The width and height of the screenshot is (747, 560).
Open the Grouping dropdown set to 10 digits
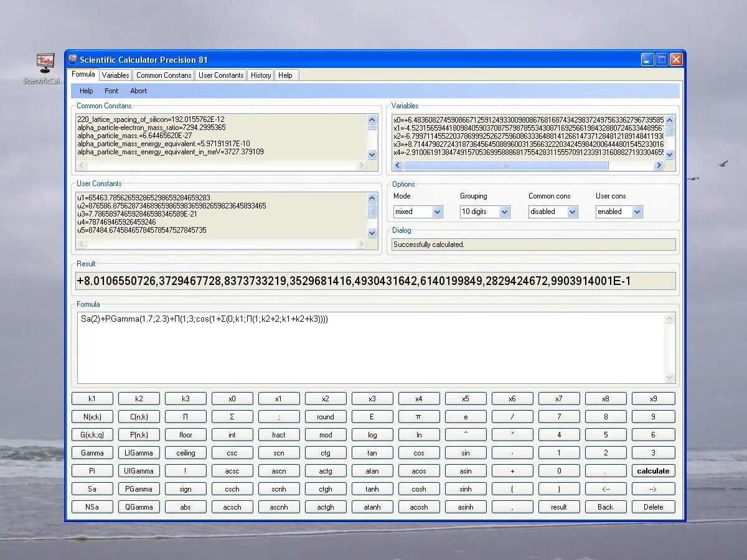pos(484,212)
